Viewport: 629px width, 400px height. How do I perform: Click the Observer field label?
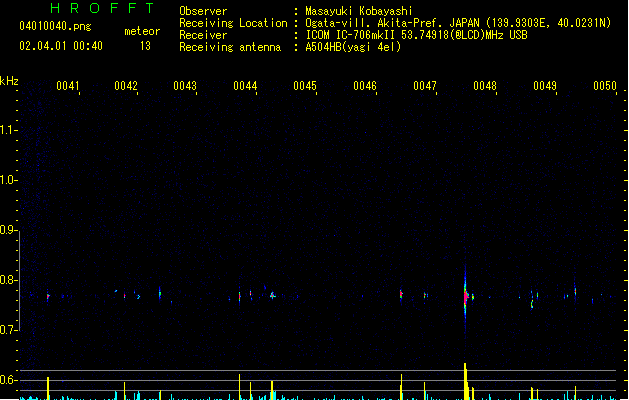(203, 11)
